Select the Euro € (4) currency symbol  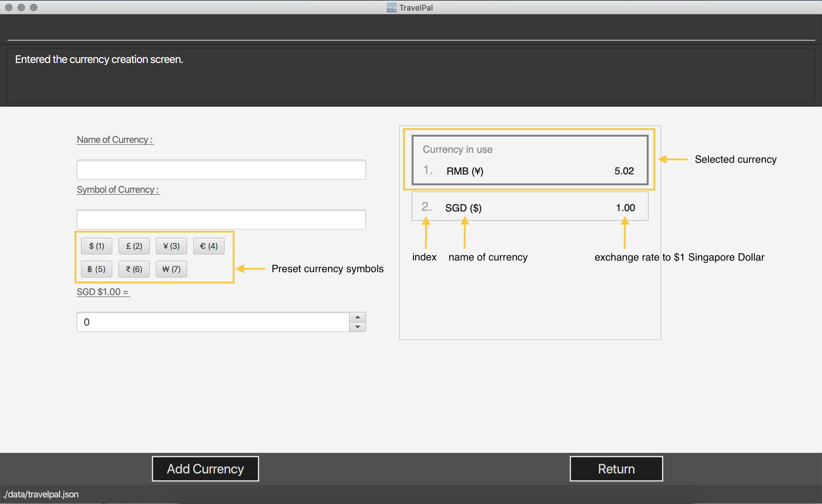(207, 245)
